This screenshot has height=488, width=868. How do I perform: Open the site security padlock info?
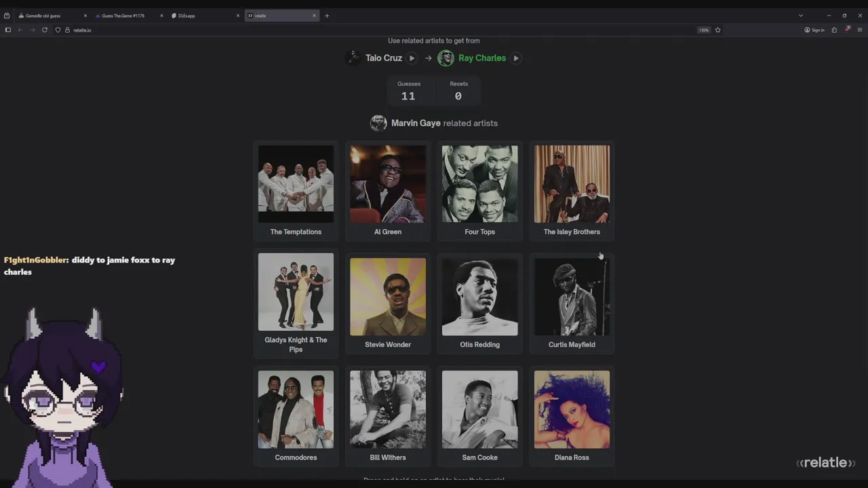pos(67,30)
